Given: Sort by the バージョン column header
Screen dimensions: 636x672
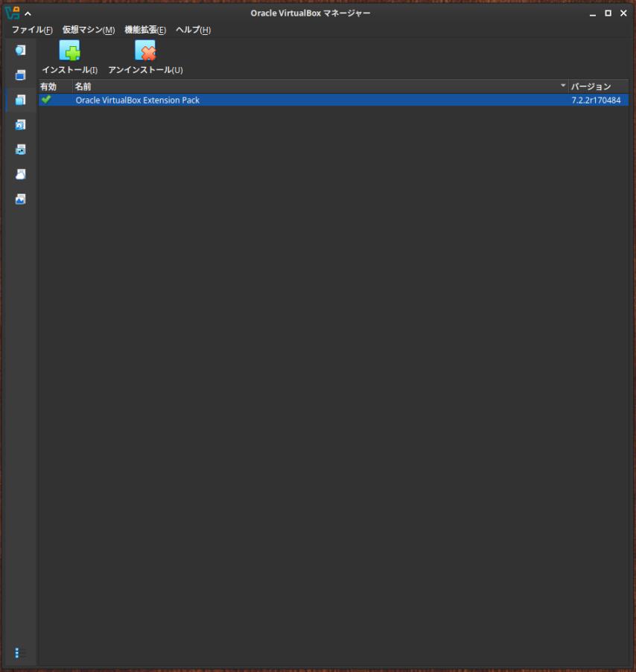Looking at the screenshot, I should [x=598, y=86].
